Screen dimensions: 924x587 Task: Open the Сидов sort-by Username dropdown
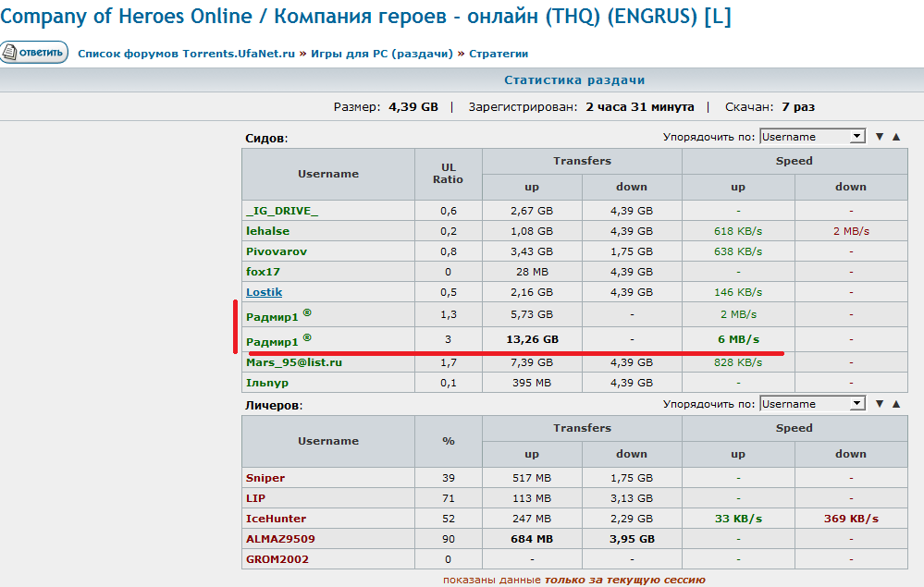813,137
